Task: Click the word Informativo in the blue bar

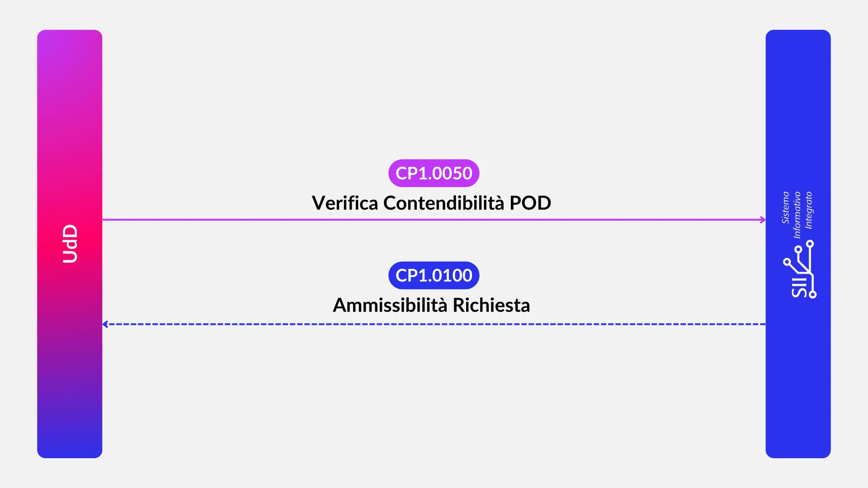Action: coord(797,215)
